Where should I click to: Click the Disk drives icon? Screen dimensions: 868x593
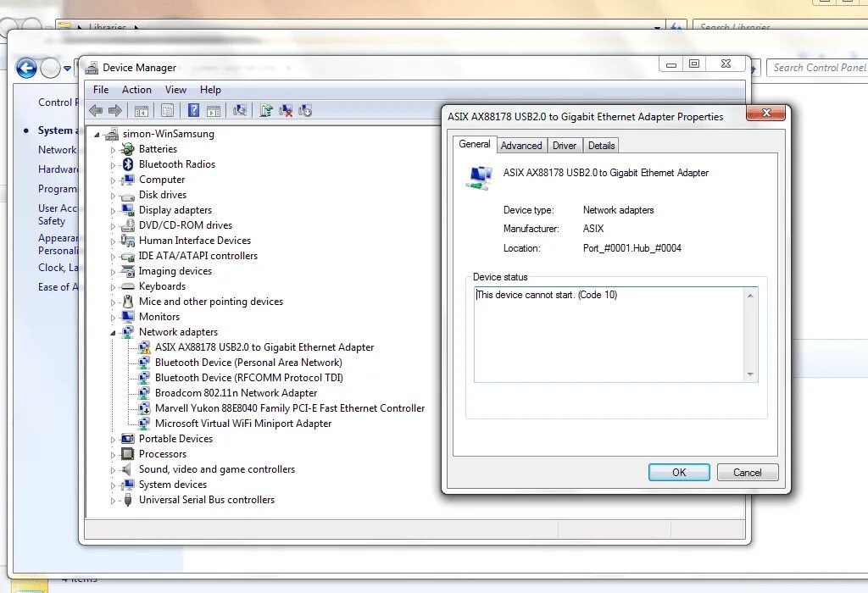pyautogui.click(x=128, y=196)
